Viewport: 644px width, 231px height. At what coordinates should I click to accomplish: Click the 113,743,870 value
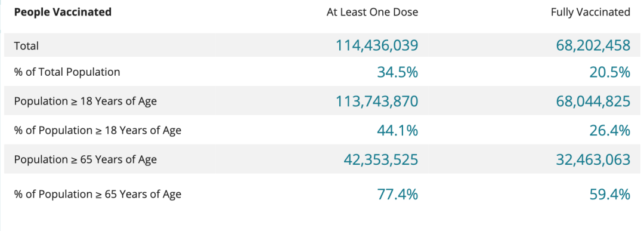point(377,101)
